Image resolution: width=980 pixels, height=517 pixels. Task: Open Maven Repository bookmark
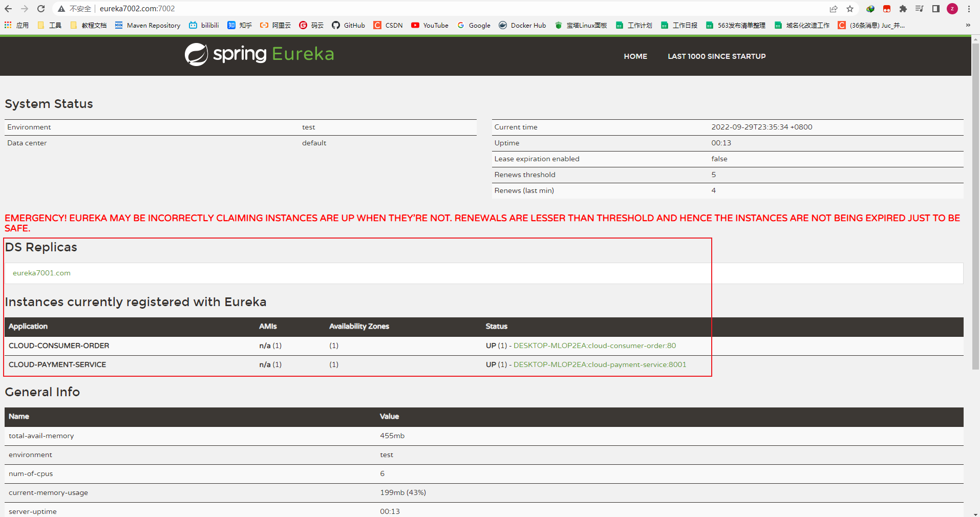click(x=147, y=25)
